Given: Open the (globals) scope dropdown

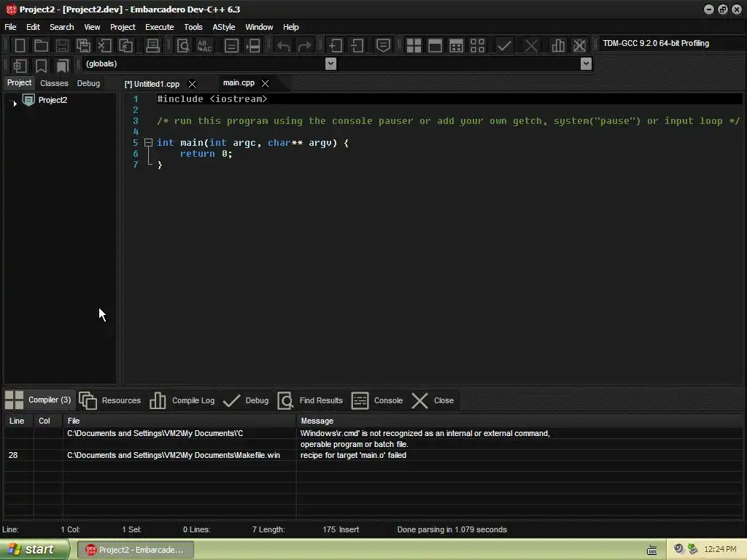Looking at the screenshot, I should pyautogui.click(x=330, y=64).
